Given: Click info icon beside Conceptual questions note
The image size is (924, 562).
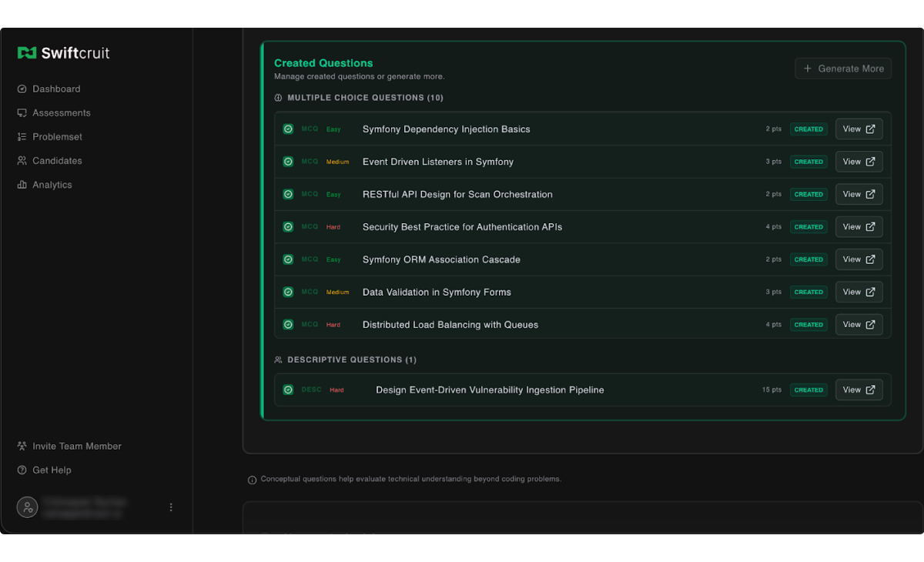Looking at the screenshot, I should click(252, 480).
